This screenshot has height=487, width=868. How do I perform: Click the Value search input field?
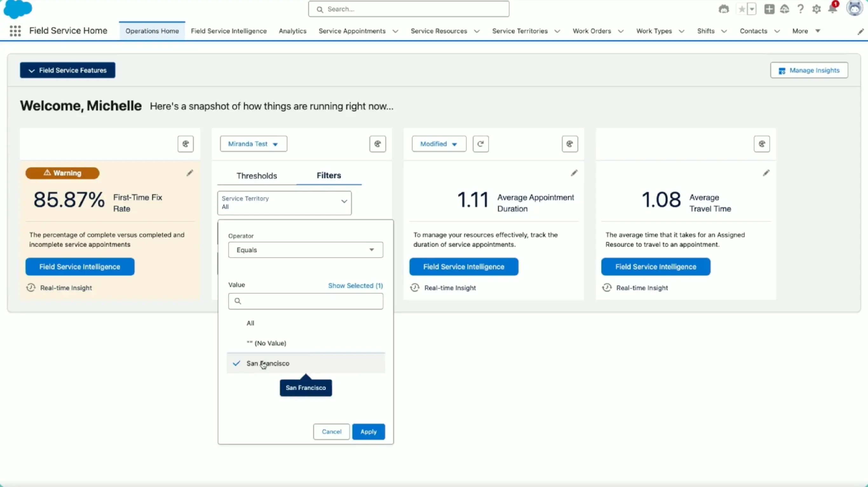[x=306, y=301]
